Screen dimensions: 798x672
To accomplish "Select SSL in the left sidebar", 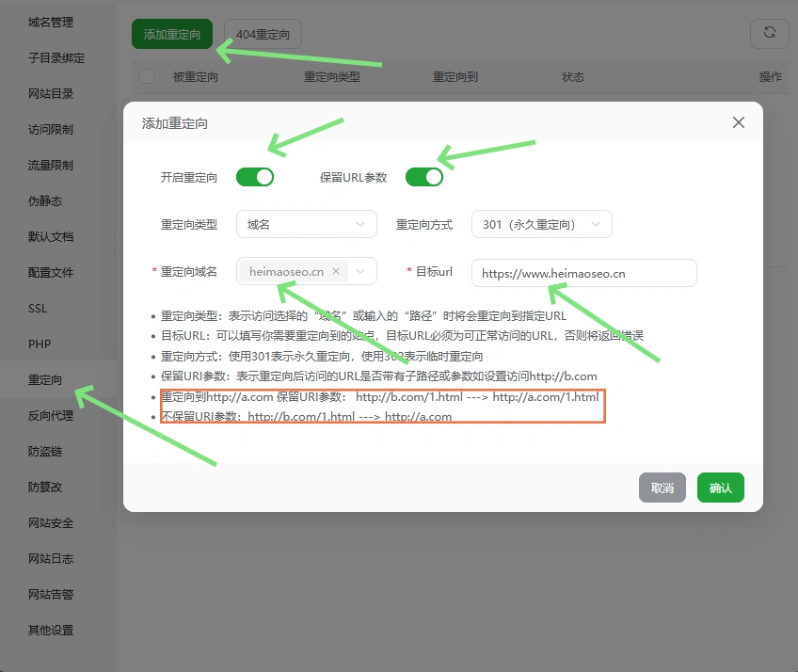I will (x=38, y=309).
